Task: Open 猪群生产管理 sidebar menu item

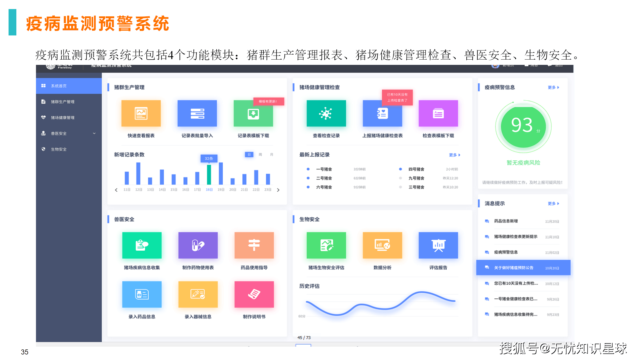Action: [x=69, y=102]
